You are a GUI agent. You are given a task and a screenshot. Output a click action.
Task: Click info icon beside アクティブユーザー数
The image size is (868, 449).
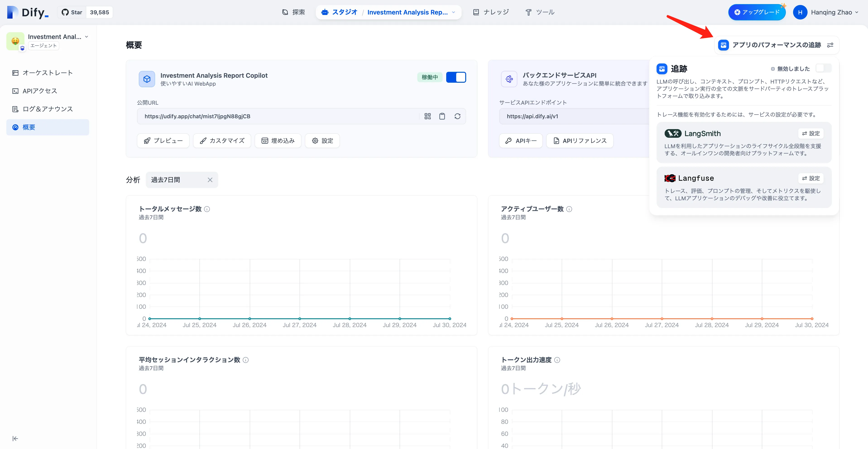pyautogui.click(x=569, y=209)
